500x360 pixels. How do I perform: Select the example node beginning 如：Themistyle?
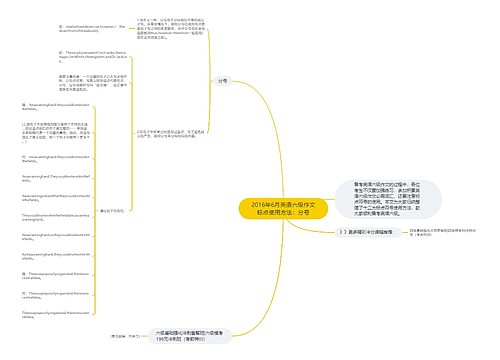[93, 57]
